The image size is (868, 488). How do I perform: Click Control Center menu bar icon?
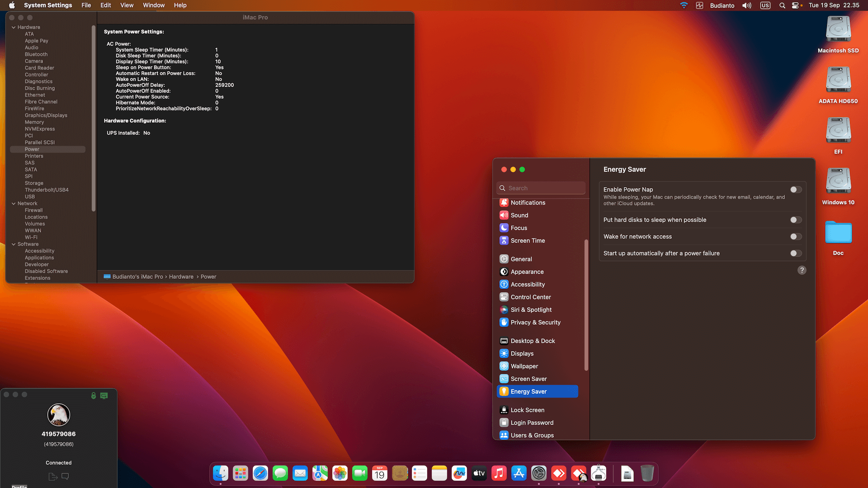point(795,5)
